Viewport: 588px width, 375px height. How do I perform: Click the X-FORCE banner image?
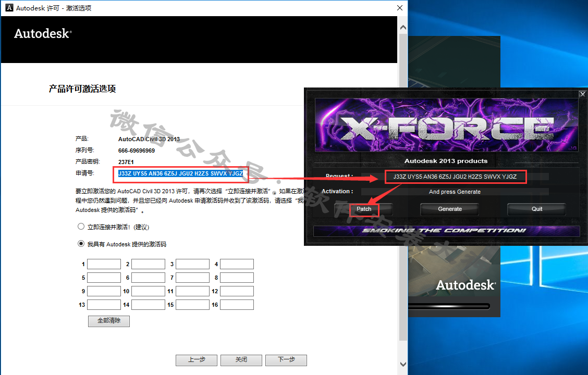446,125
